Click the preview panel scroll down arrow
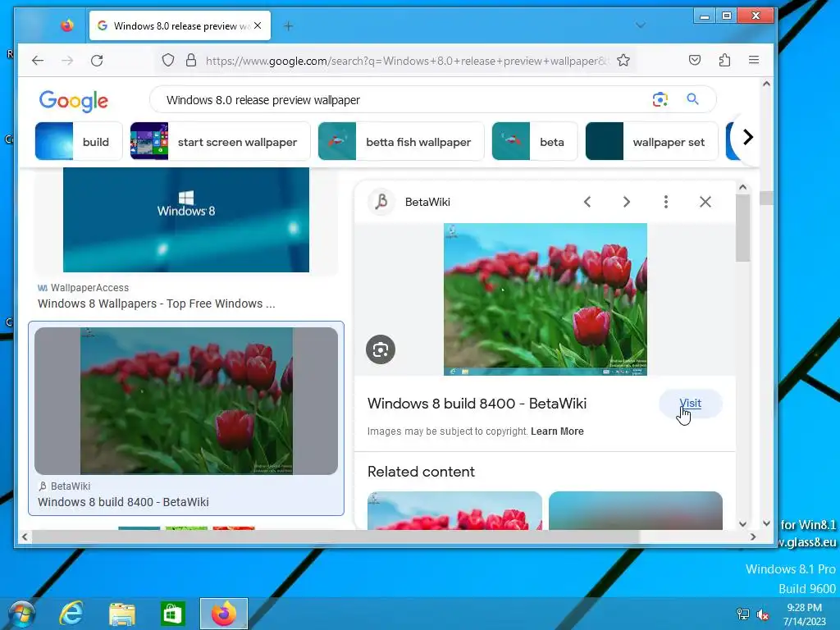This screenshot has width=840, height=630. (742, 524)
